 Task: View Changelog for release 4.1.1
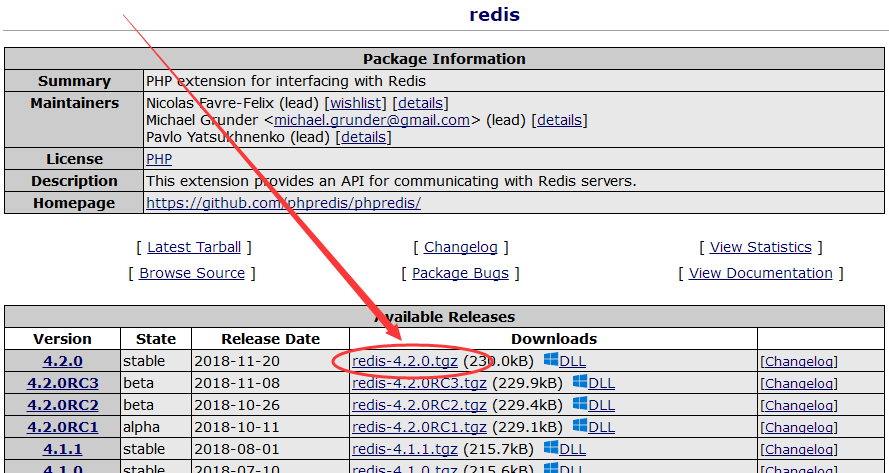point(799,450)
